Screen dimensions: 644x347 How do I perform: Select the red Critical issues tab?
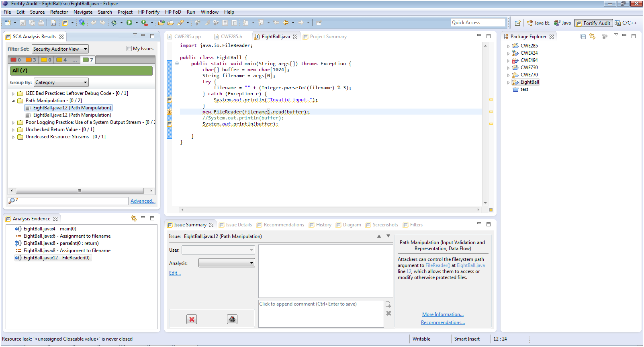[x=16, y=60]
